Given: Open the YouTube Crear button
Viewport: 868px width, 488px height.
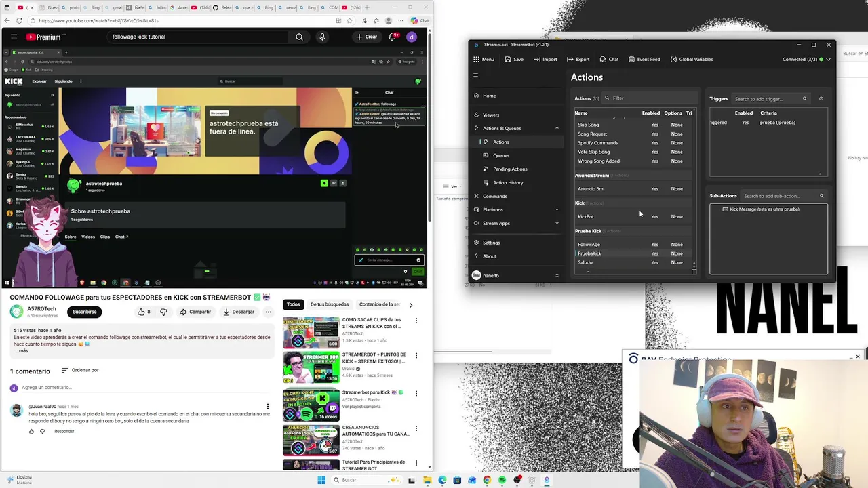Looking at the screenshot, I should point(367,37).
